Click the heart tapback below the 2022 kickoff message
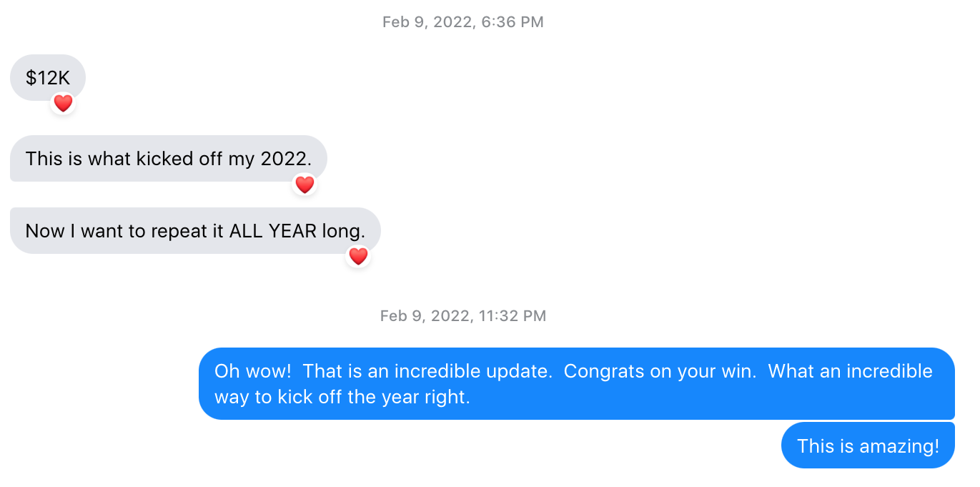This screenshot has width=980, height=487. pos(305,185)
